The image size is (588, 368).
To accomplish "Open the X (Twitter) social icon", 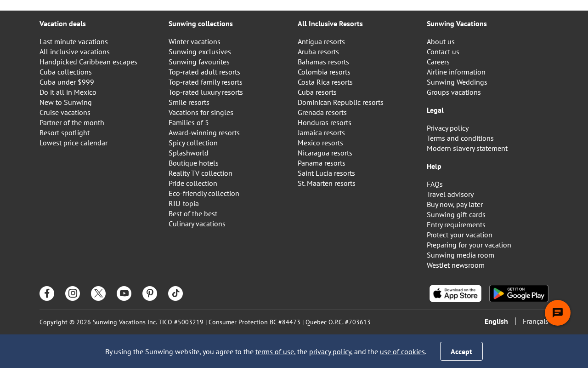I will (98, 293).
